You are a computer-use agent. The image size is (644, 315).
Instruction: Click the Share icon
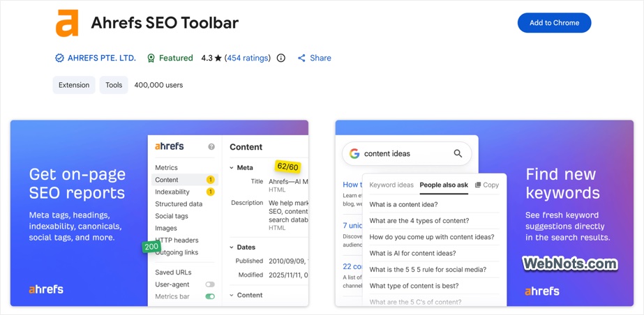tap(301, 58)
